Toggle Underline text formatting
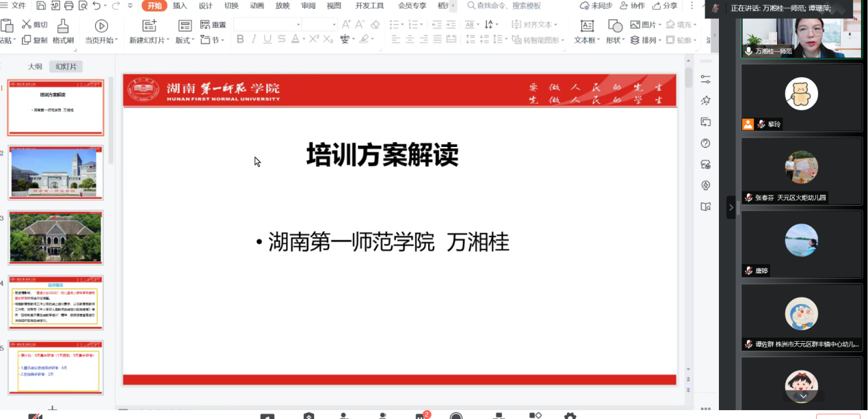Viewport: 868px width, 419px height. click(x=267, y=40)
